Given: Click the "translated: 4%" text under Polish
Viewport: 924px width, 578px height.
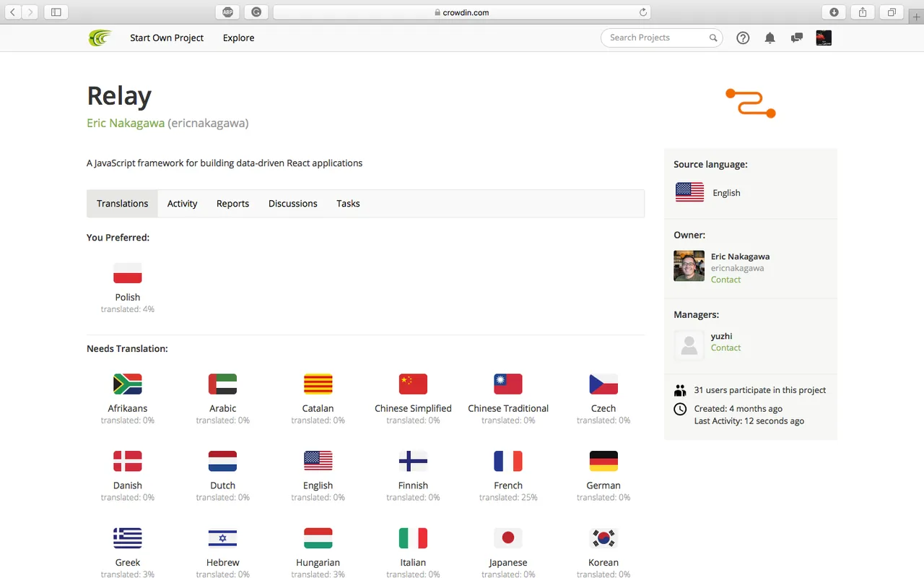Looking at the screenshot, I should click(x=128, y=309).
